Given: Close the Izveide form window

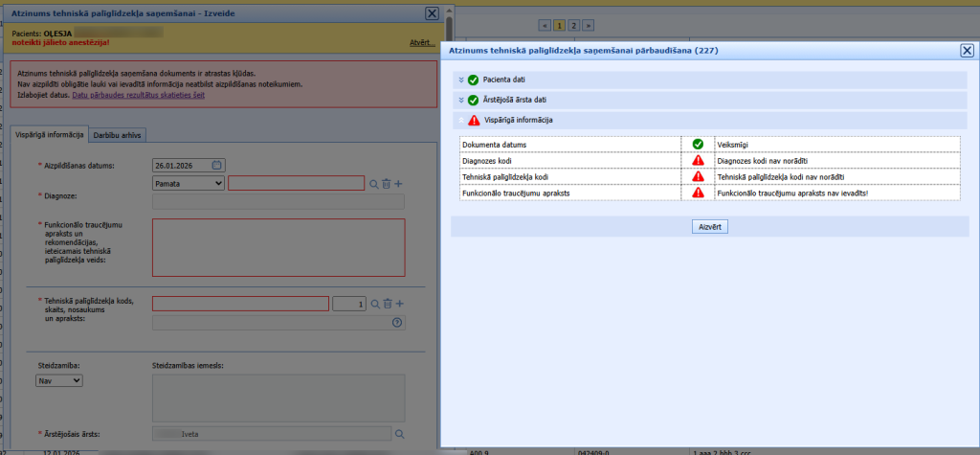Looking at the screenshot, I should tap(432, 13).
